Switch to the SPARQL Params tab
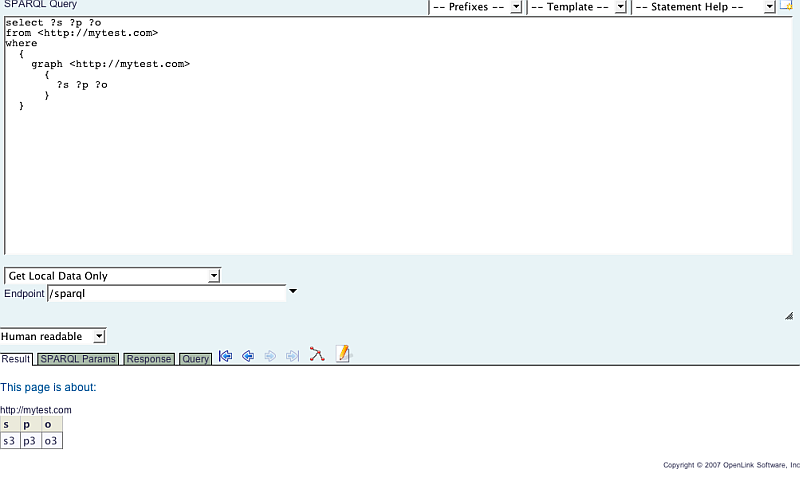Image resolution: width=800 pixels, height=485 pixels. click(x=78, y=359)
